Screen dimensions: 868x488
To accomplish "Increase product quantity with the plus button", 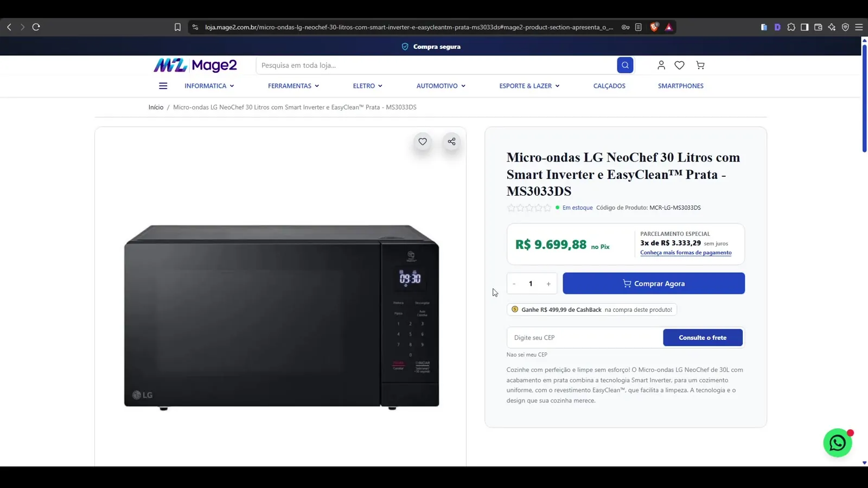I will (548, 284).
